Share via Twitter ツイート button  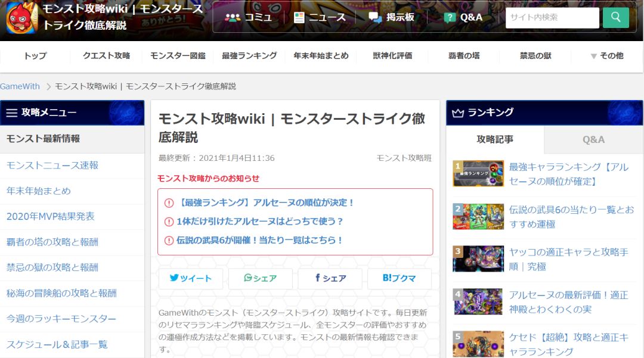pyautogui.click(x=191, y=278)
